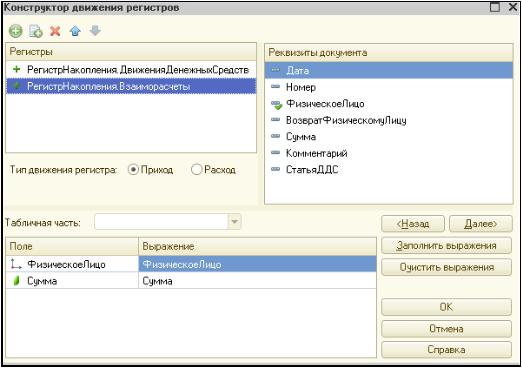
Task: Maximize the Конструктор движения регистров window
Action: tap(495, 7)
